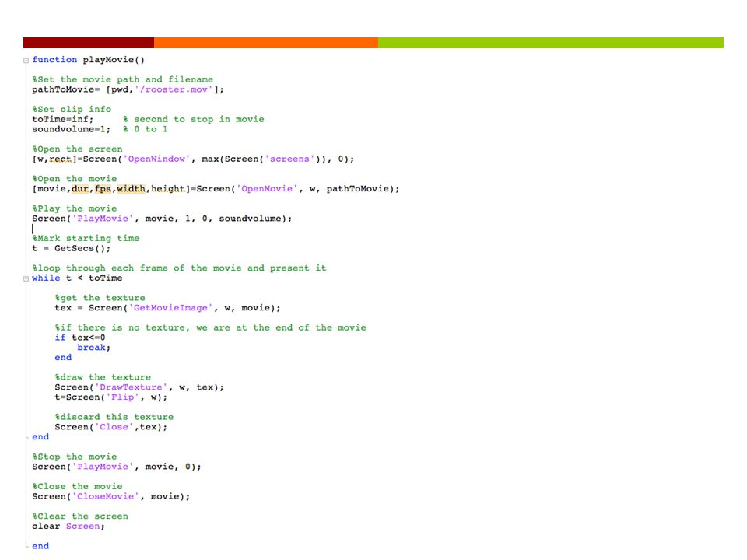Collapse the playMovie function code fold
The width and height of the screenshot is (747, 560).
[x=26, y=61]
